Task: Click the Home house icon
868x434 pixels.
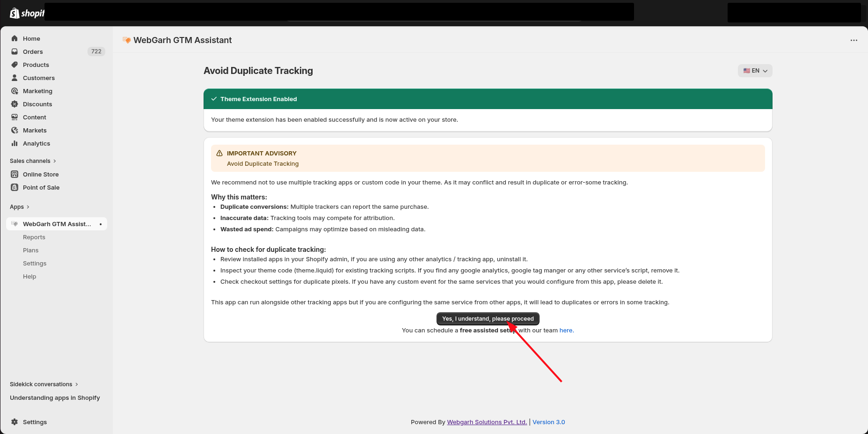Action: [15, 38]
